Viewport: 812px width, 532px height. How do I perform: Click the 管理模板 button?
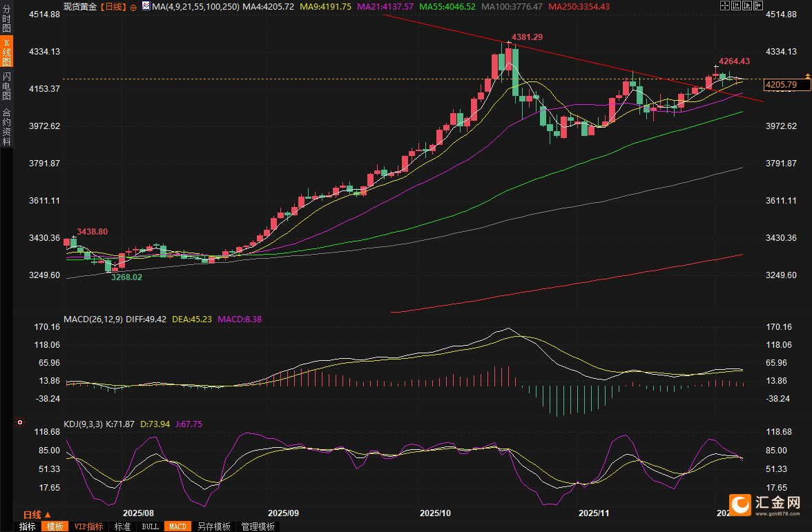258,526
